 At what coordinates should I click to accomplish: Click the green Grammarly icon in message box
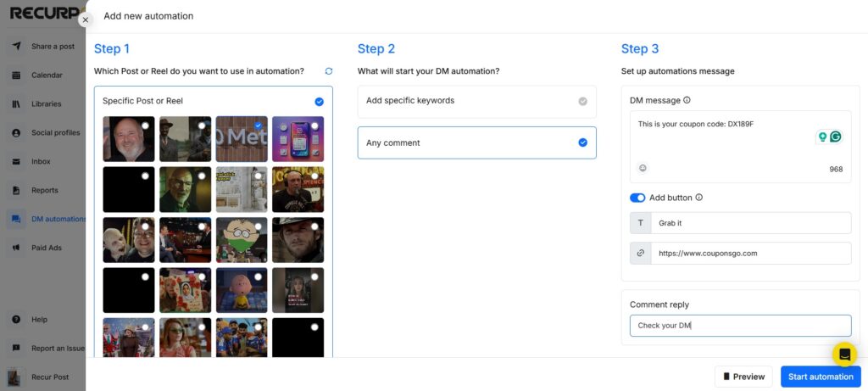coord(835,137)
